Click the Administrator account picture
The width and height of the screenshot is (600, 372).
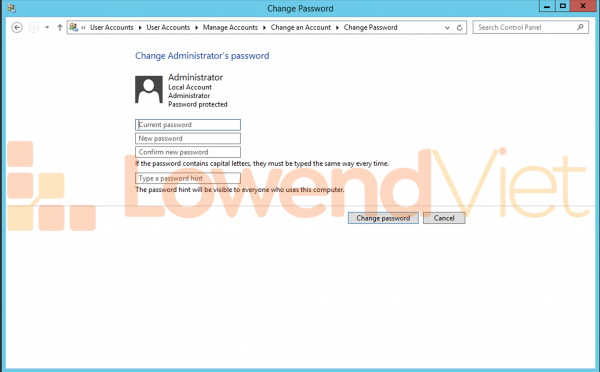pos(149,90)
